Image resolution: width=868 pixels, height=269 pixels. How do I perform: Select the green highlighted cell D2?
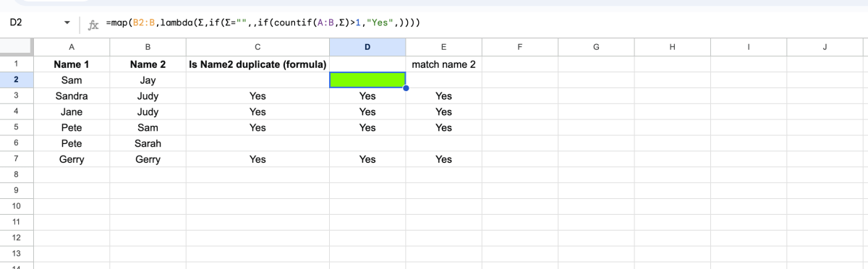[367, 80]
